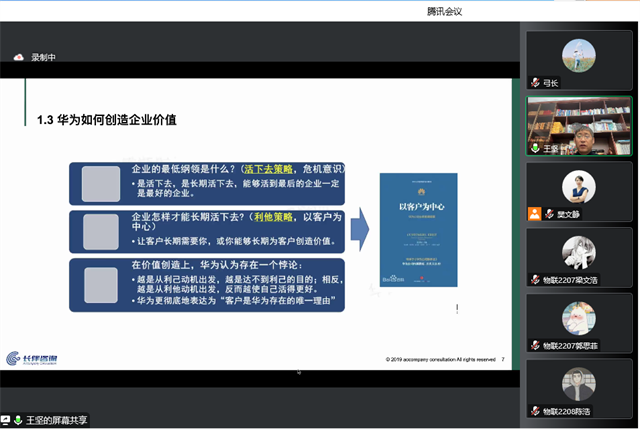Image resolution: width=640 pixels, height=429 pixels.
Task: Click the line 客户是华为存在的唯一理由
Action: click(x=278, y=301)
